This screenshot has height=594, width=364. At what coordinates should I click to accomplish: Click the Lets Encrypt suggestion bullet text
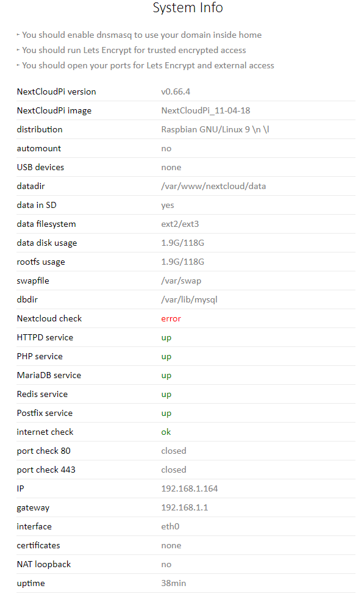coord(134,51)
